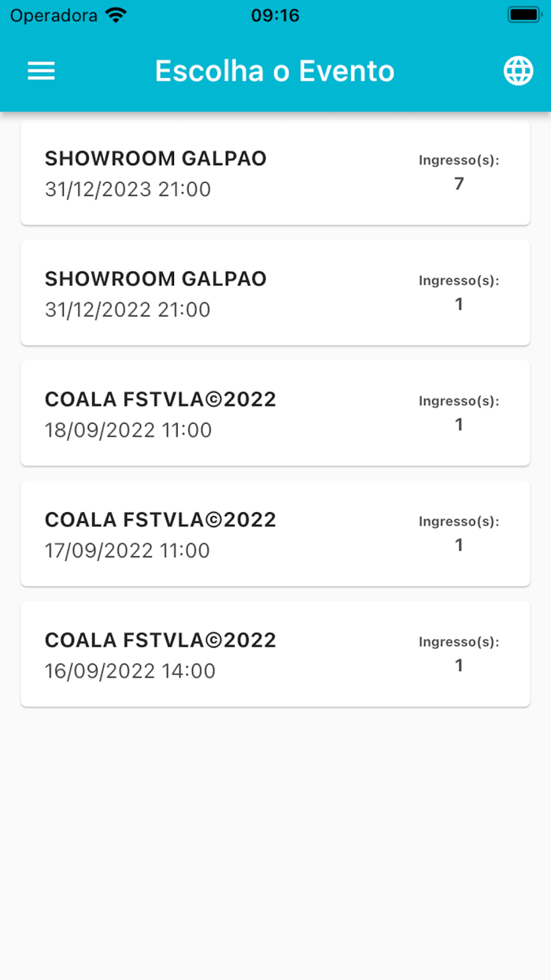Click the Ingresso(s) label on second card
The image size is (551, 980).
pyautogui.click(x=459, y=280)
